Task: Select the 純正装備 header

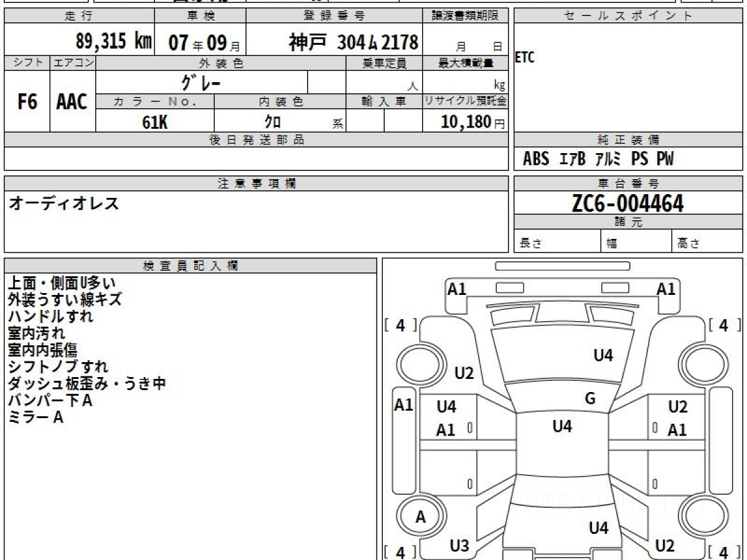Action: coord(627,140)
